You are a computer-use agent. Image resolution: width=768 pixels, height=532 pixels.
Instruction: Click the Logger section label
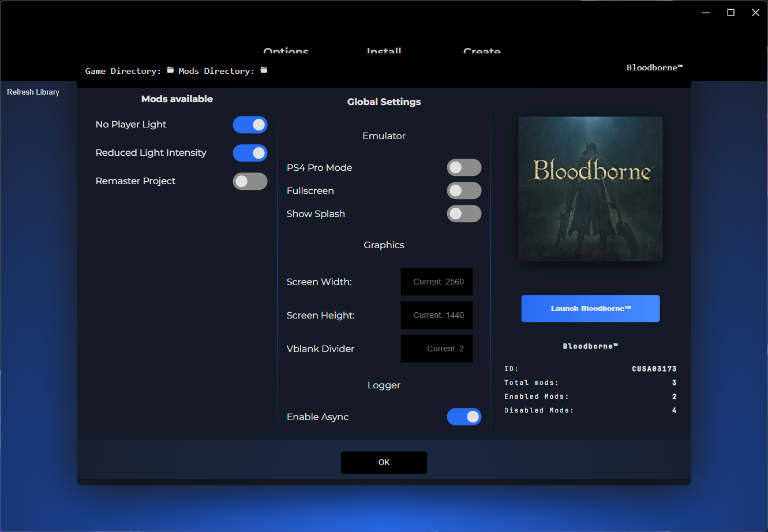[384, 385]
